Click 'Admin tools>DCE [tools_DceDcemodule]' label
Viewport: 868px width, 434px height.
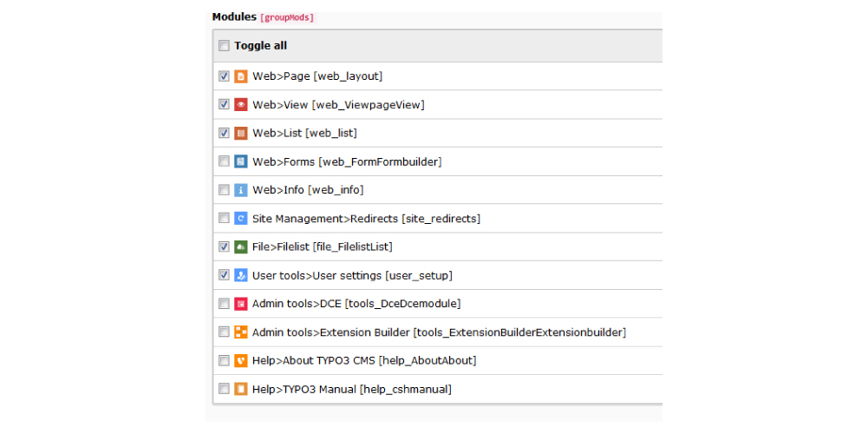click(356, 304)
